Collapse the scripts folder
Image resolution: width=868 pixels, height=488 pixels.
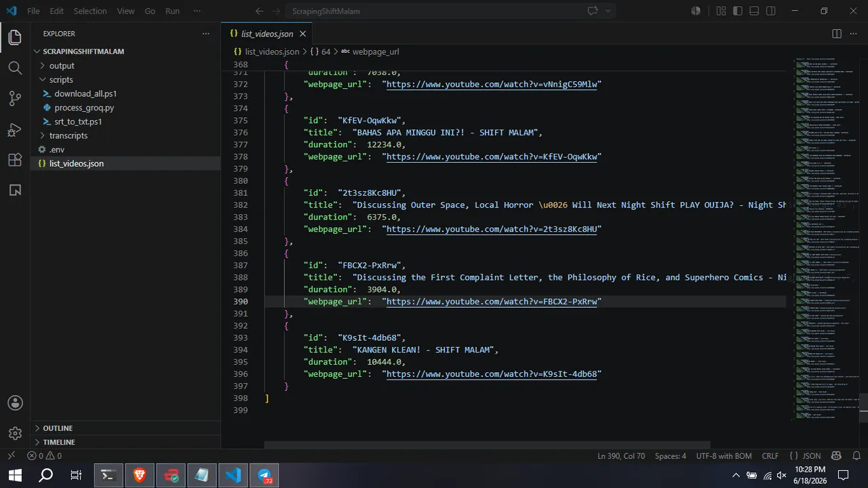click(125, 79)
